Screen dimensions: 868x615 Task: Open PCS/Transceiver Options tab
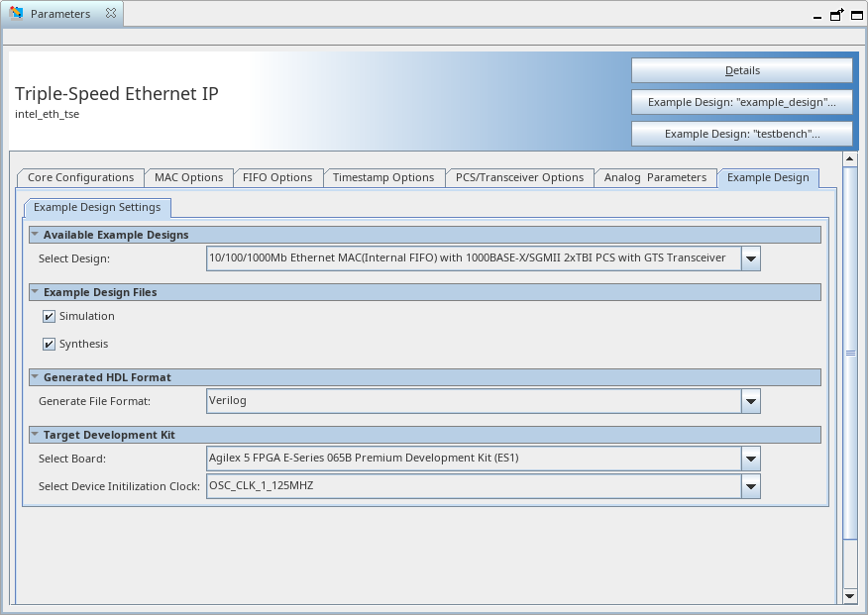pos(519,177)
